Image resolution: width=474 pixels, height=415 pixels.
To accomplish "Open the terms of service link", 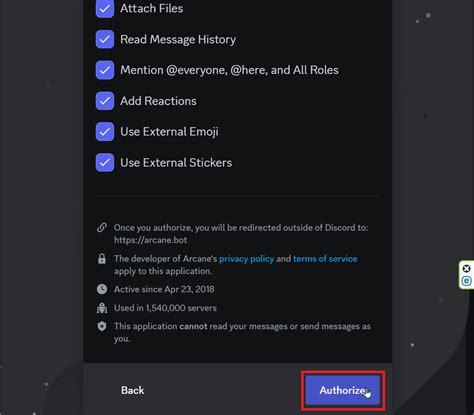I will point(325,259).
